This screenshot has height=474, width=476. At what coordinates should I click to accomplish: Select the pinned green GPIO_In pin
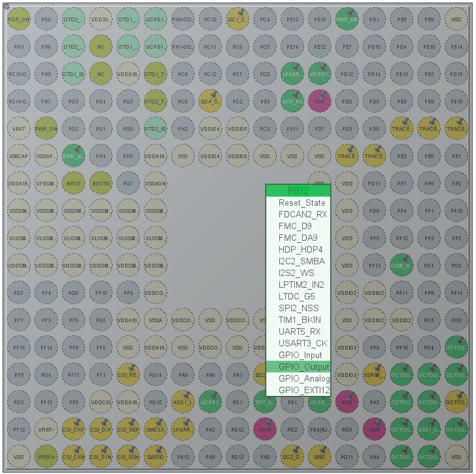(74, 156)
